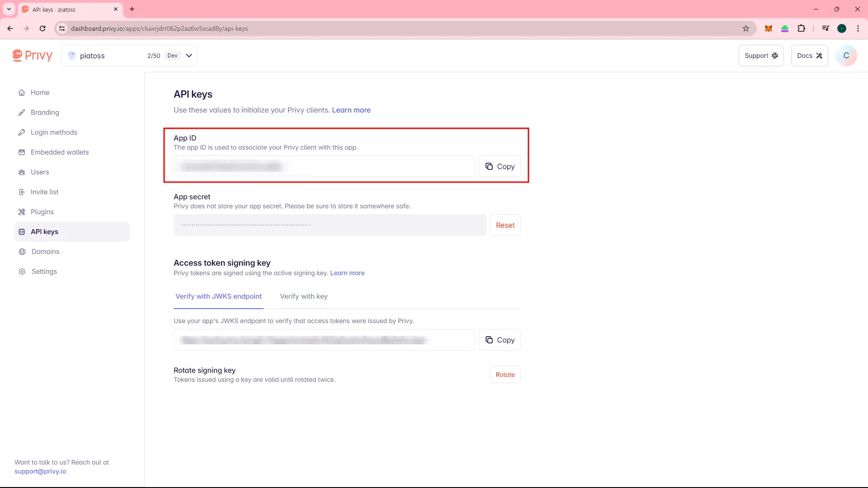
Task: Expand the piatoss app selector dropdown
Action: tap(129, 56)
